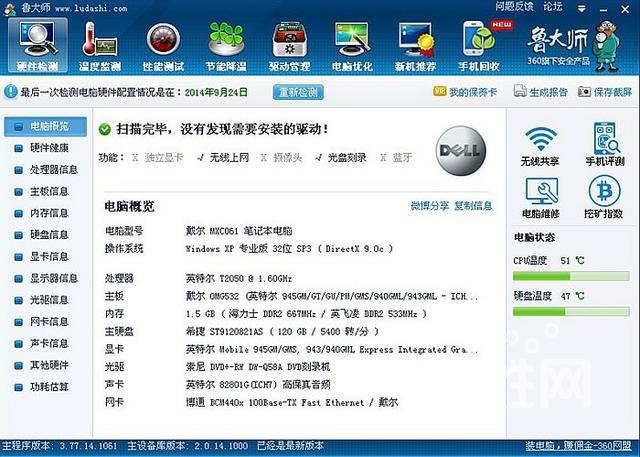Click 无线上网 feature indicator

223,158
